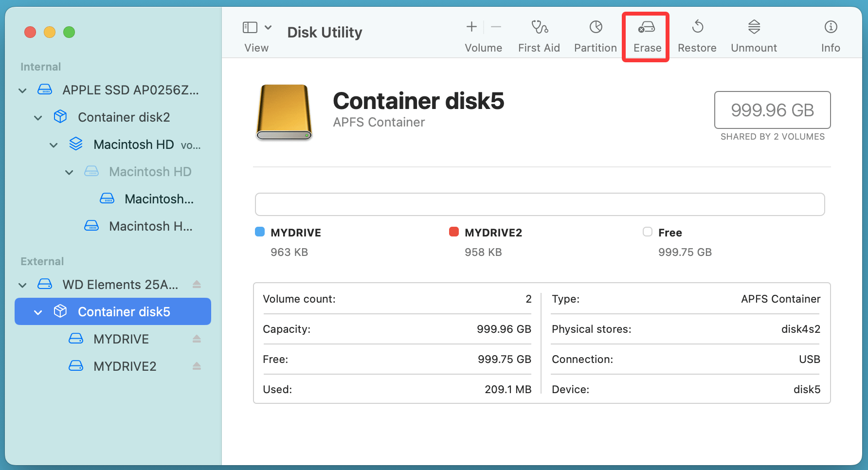Click the 999.96 GB capacity button
The height and width of the screenshot is (470, 868).
click(x=772, y=110)
